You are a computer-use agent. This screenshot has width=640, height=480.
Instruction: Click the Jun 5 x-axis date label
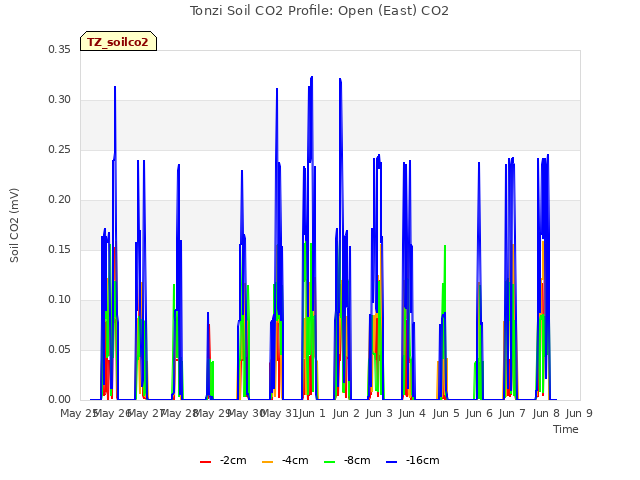click(x=446, y=413)
